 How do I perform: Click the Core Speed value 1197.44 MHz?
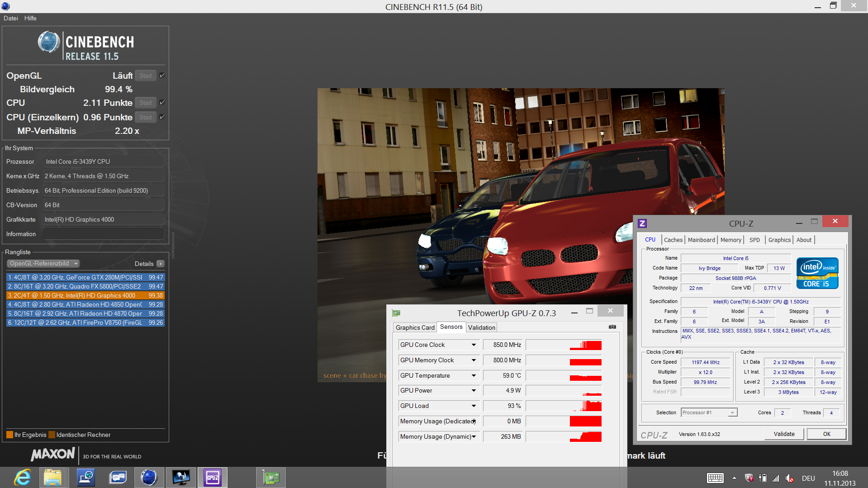(x=705, y=362)
